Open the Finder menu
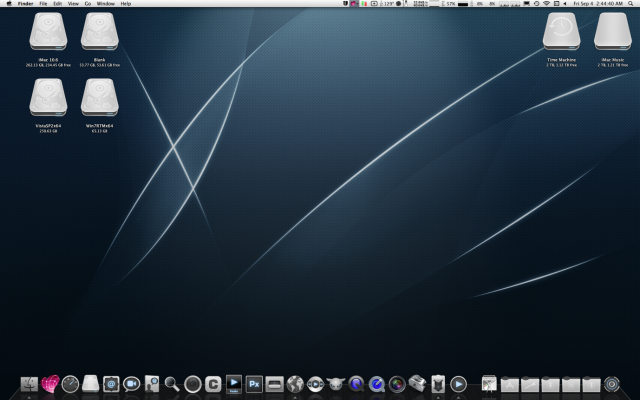Screen dimensions: 640x400 tap(25, 4)
